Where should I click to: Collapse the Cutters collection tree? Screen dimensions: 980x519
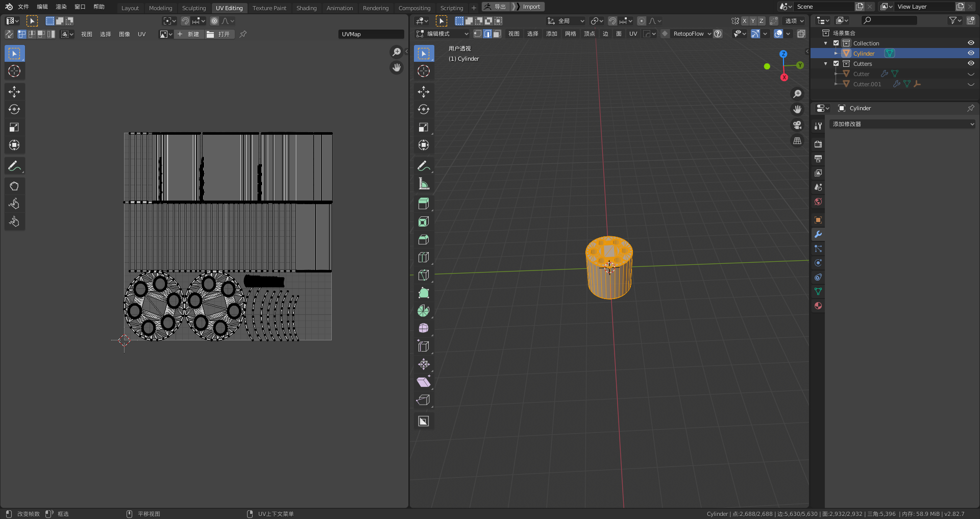[x=826, y=64]
